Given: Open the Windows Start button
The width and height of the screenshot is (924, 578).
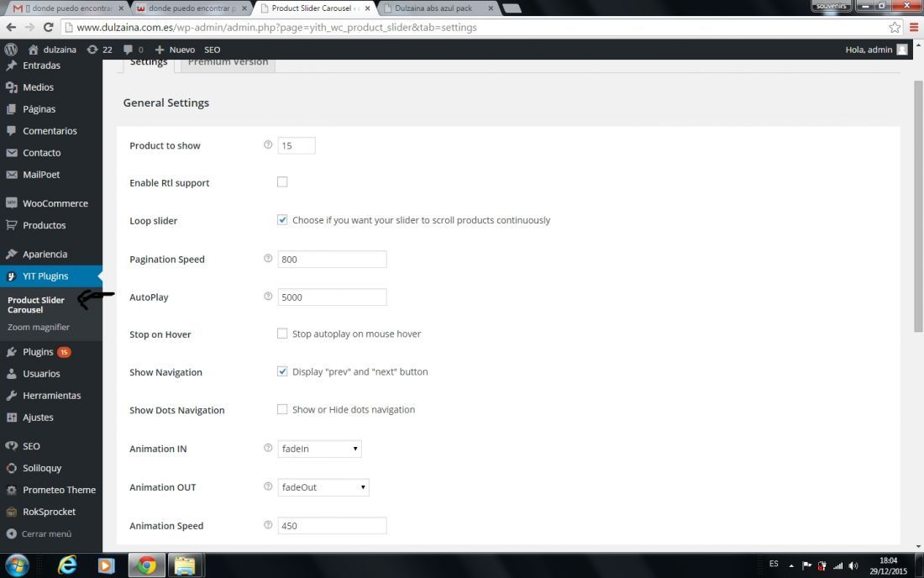Looking at the screenshot, I should coord(17,565).
